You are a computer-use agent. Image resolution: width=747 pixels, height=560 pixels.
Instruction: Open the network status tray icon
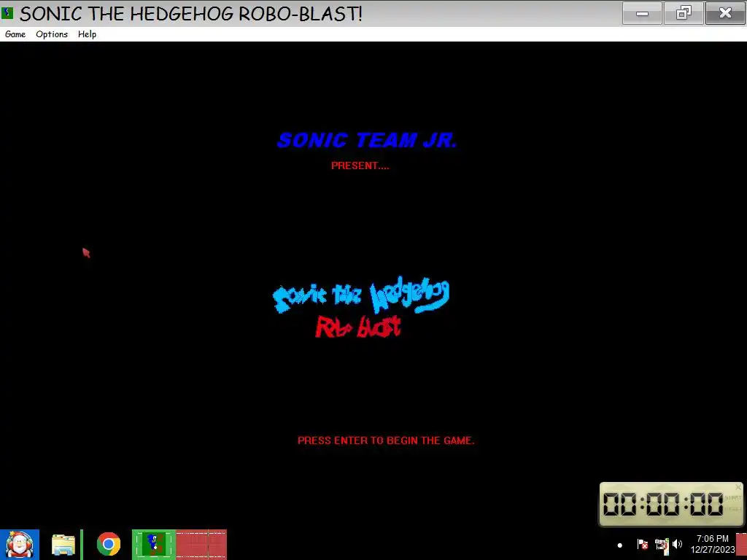(x=662, y=544)
